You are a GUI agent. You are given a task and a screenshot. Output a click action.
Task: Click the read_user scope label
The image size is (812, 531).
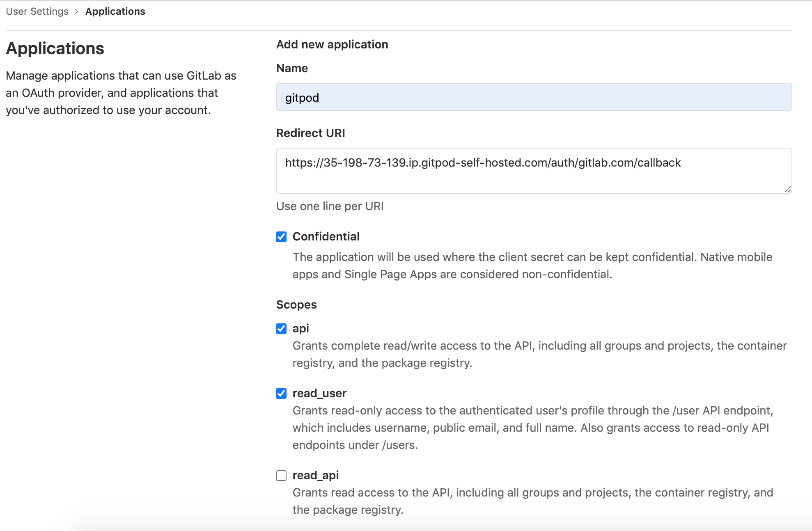(x=319, y=393)
